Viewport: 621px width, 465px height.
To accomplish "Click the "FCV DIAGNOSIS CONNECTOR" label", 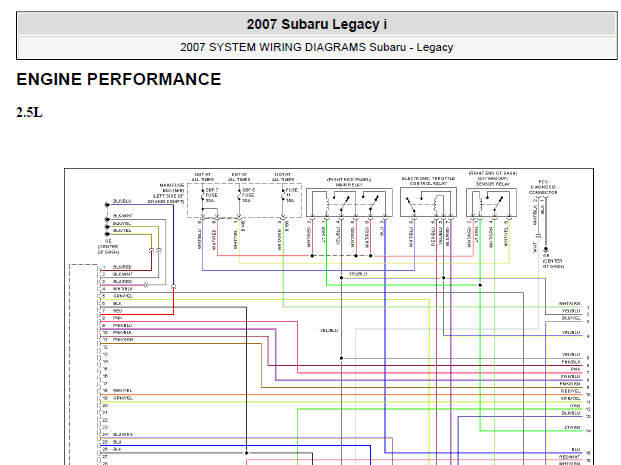I will [543, 187].
